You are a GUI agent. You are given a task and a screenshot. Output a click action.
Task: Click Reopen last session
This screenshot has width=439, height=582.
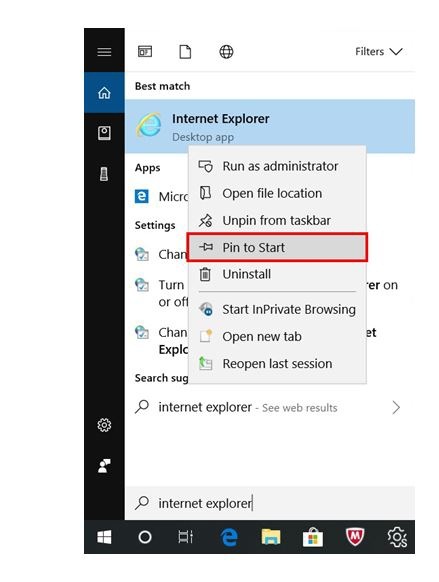[x=277, y=364]
